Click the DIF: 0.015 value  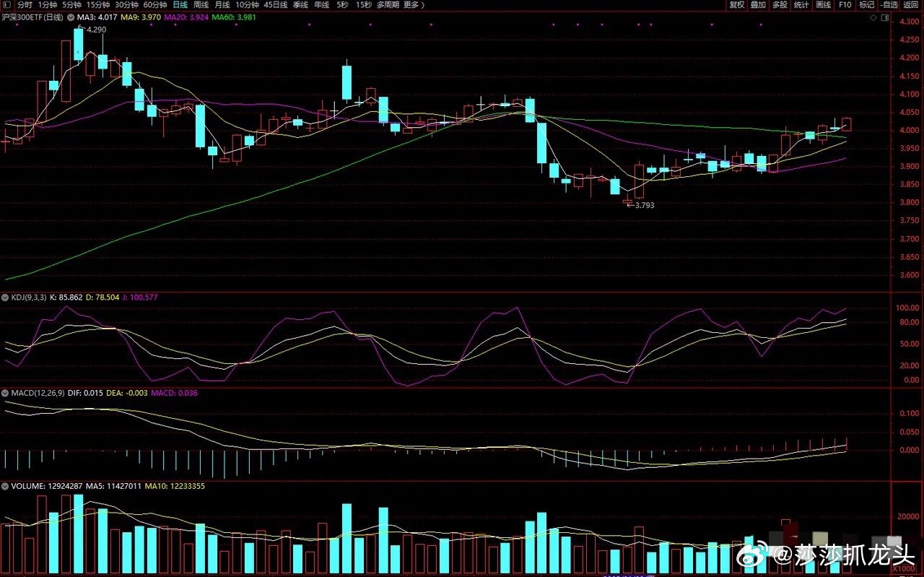tap(85, 393)
